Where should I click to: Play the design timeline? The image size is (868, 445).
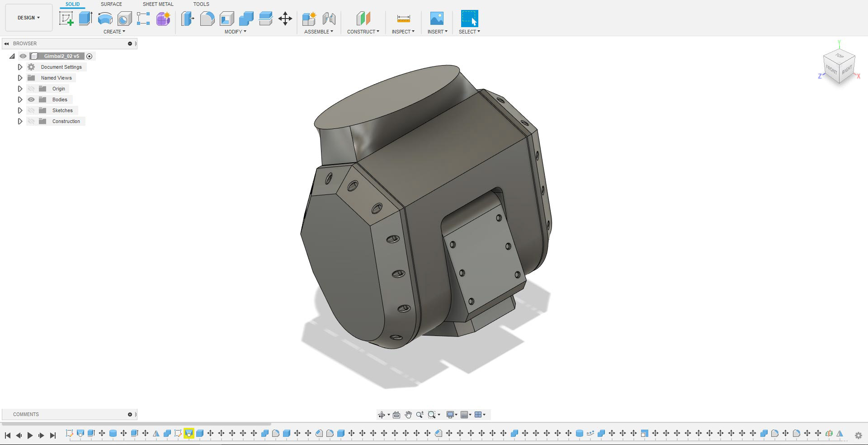click(x=30, y=436)
